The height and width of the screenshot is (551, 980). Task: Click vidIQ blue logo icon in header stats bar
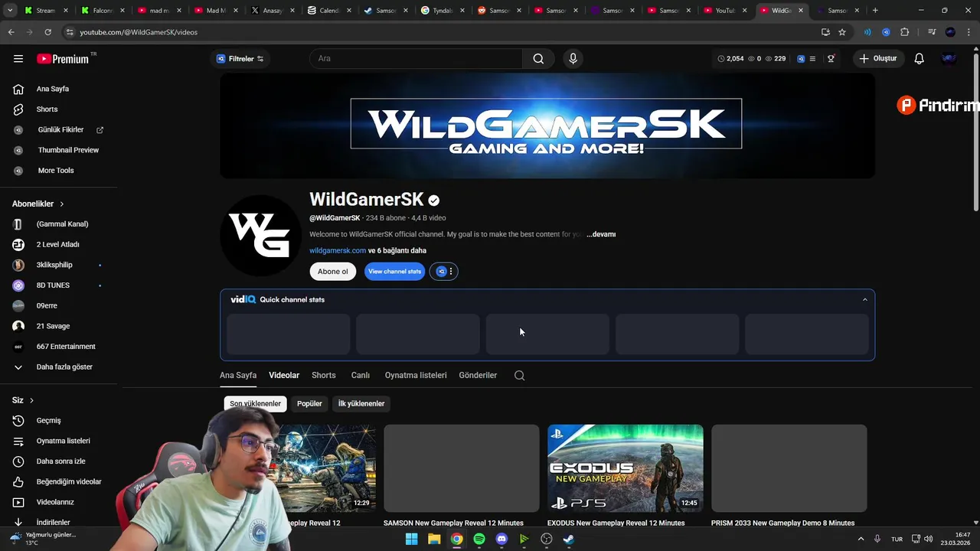tap(801, 59)
